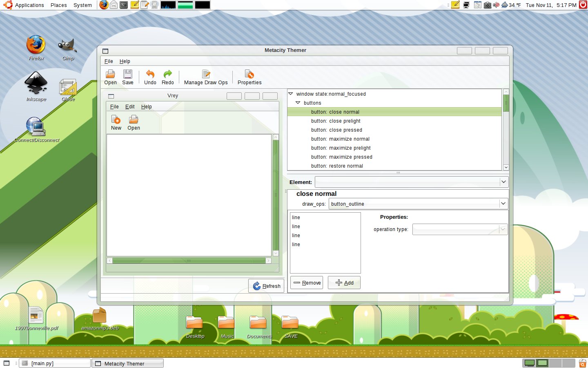This screenshot has width=588, height=368.
Task: Select the button: close normal row
Action: [x=394, y=112]
